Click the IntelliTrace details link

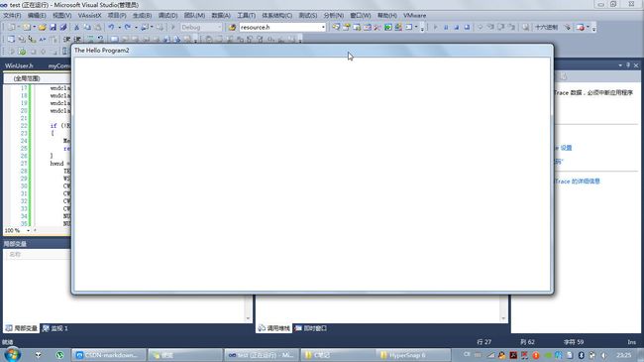[578, 181]
